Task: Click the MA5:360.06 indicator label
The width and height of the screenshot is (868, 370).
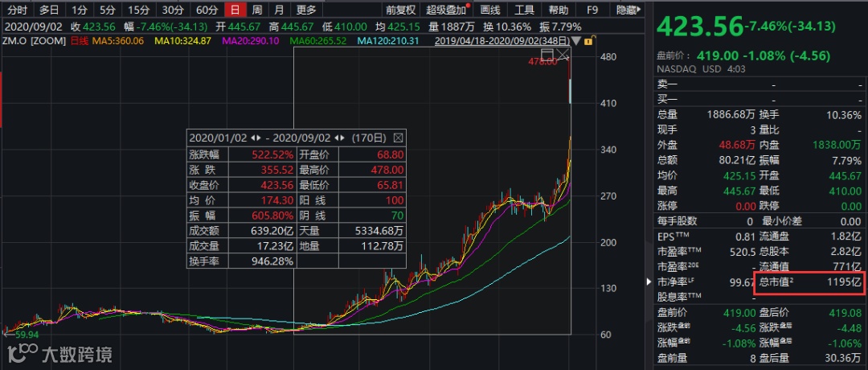Action: pos(118,41)
